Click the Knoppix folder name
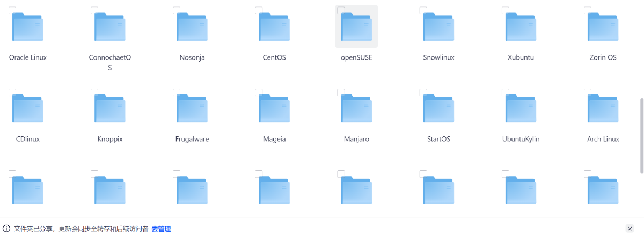 (x=110, y=139)
